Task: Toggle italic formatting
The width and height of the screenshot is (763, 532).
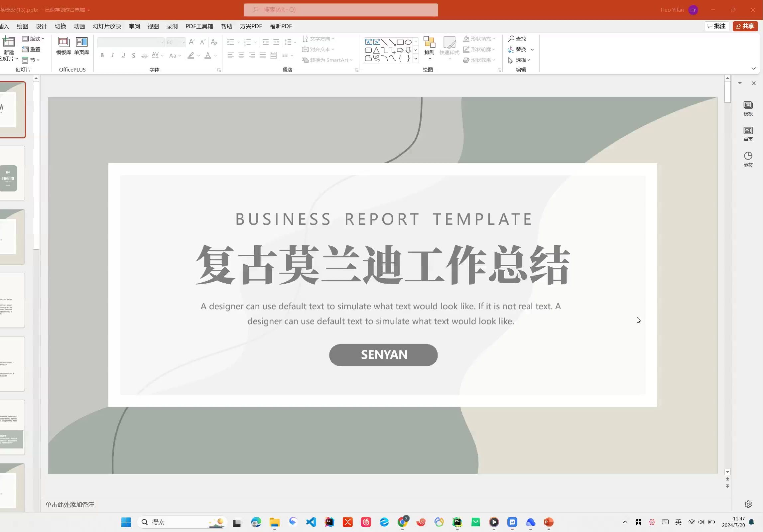Action: pyautogui.click(x=112, y=55)
